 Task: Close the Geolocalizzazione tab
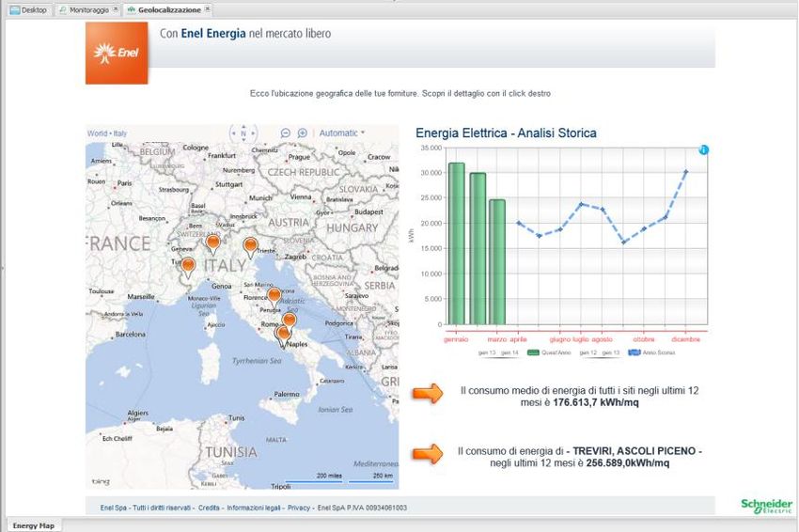click(x=208, y=9)
